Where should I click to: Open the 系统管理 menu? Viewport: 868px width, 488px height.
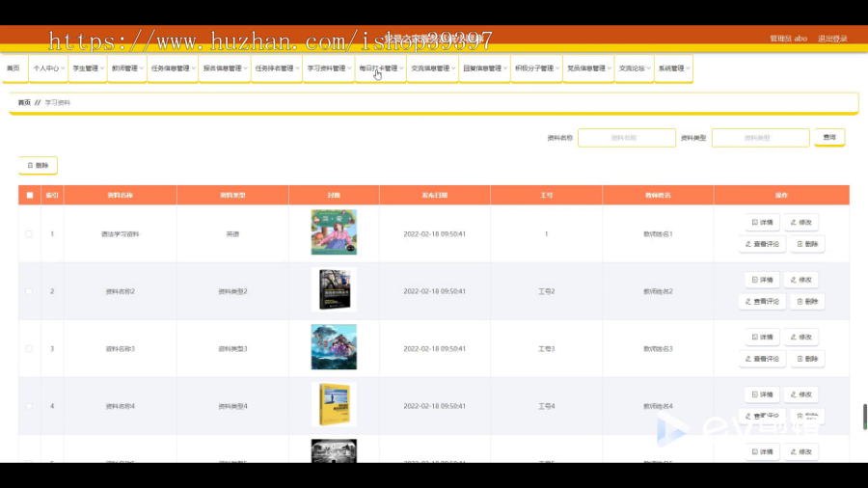pyautogui.click(x=674, y=68)
